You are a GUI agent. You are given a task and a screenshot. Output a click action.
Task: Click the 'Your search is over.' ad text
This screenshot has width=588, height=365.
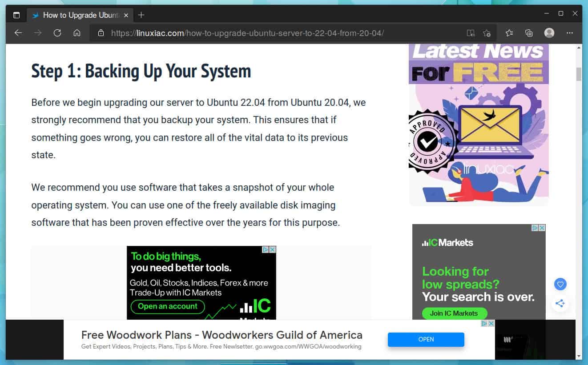tap(478, 297)
